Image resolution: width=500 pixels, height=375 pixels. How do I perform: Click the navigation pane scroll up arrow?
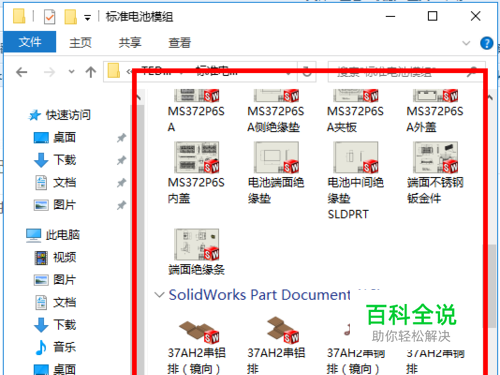(x=139, y=98)
